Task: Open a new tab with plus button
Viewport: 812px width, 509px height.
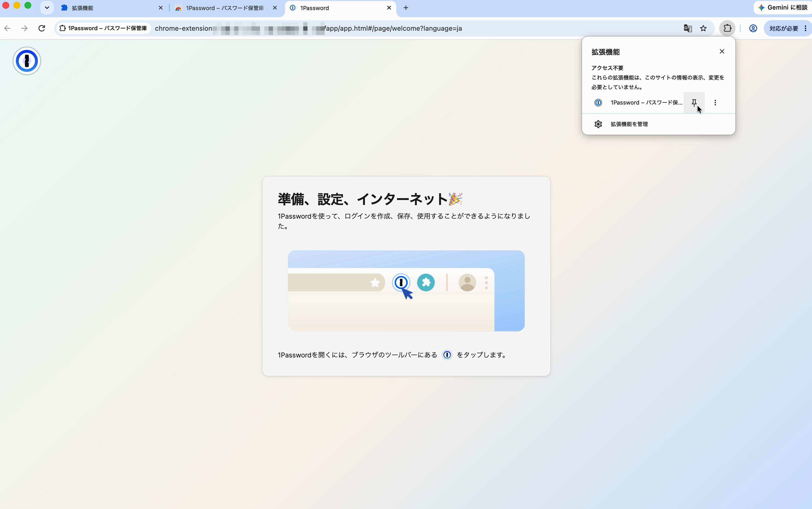Action: [406, 8]
